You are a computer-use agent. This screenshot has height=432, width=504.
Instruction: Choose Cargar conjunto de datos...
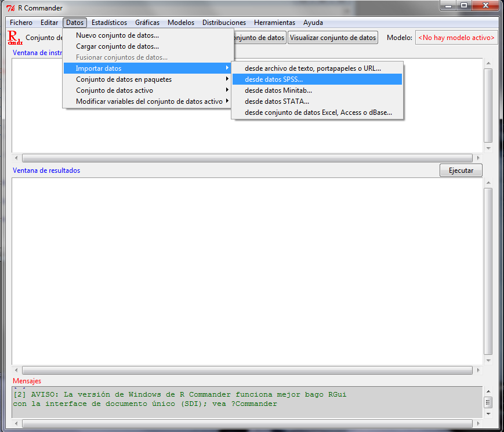(148, 46)
